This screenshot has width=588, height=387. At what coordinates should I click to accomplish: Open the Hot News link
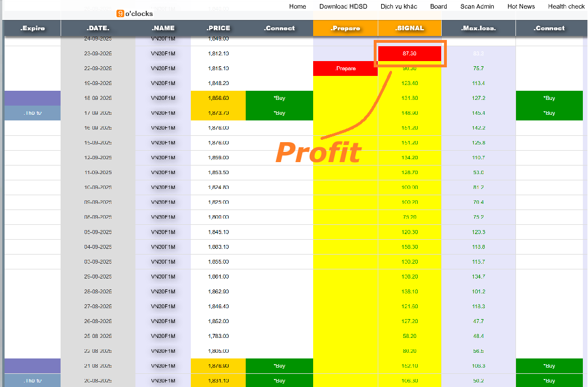tap(521, 6)
